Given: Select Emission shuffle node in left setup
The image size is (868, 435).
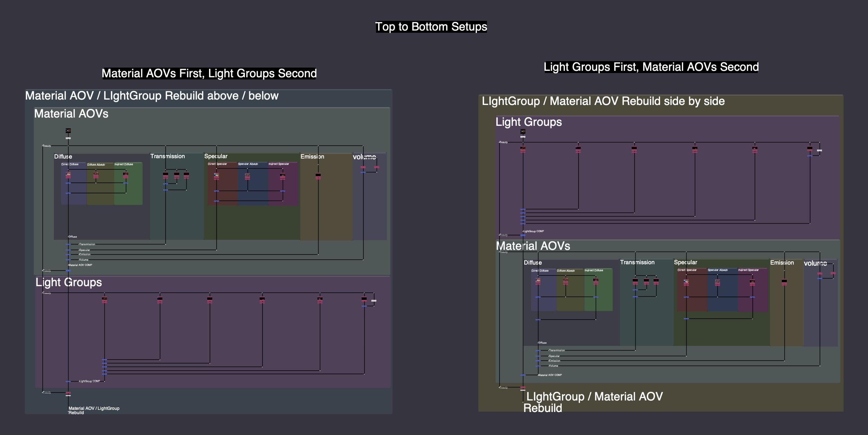Looking at the screenshot, I should pos(318,176).
